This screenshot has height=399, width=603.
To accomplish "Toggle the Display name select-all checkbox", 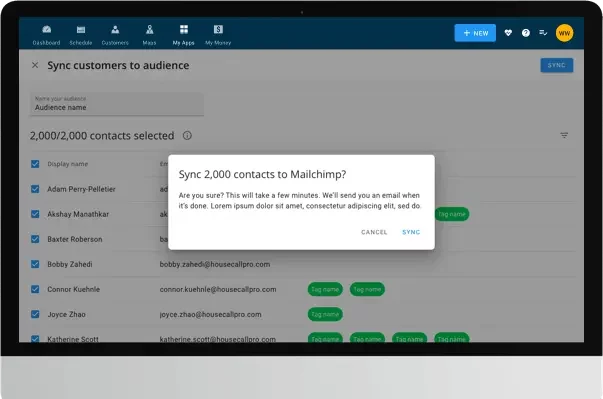I will 35,164.
